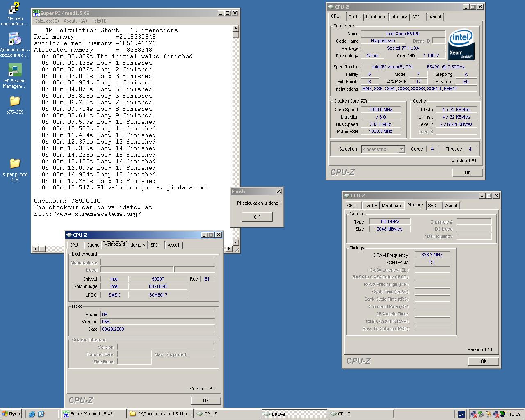
Task: Click the system tray clock 10:39
Action: point(515,414)
